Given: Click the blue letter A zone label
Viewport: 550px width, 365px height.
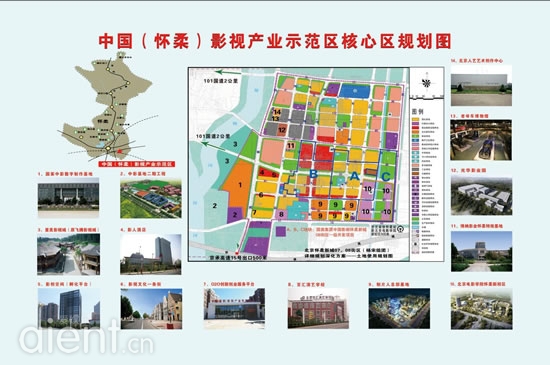Looking at the screenshot, I should pyautogui.click(x=355, y=176).
